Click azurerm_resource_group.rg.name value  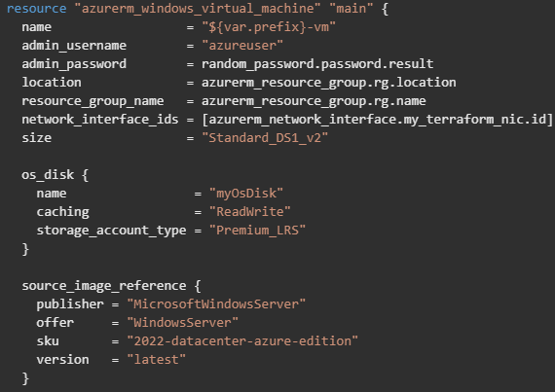314,101
